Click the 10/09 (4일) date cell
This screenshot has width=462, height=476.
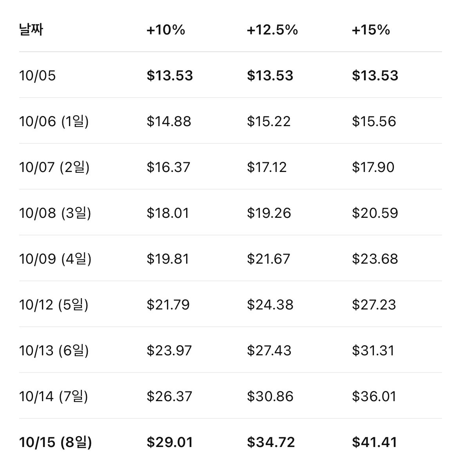(x=55, y=259)
